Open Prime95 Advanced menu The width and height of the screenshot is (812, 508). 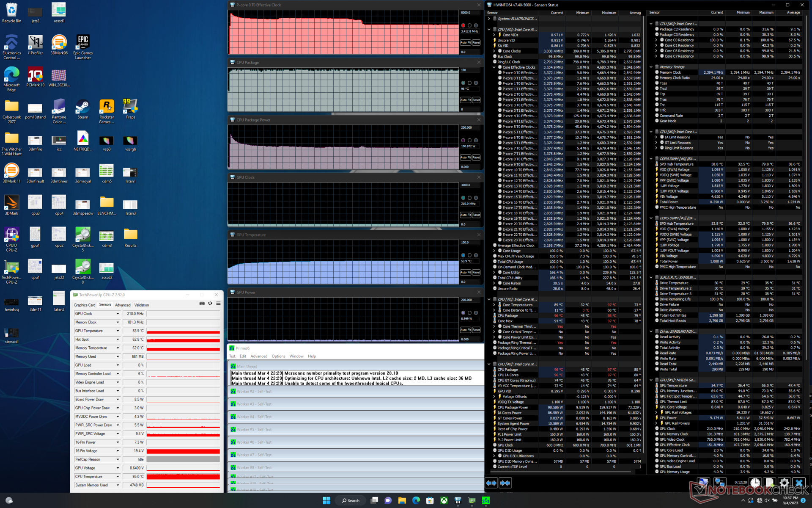259,356
